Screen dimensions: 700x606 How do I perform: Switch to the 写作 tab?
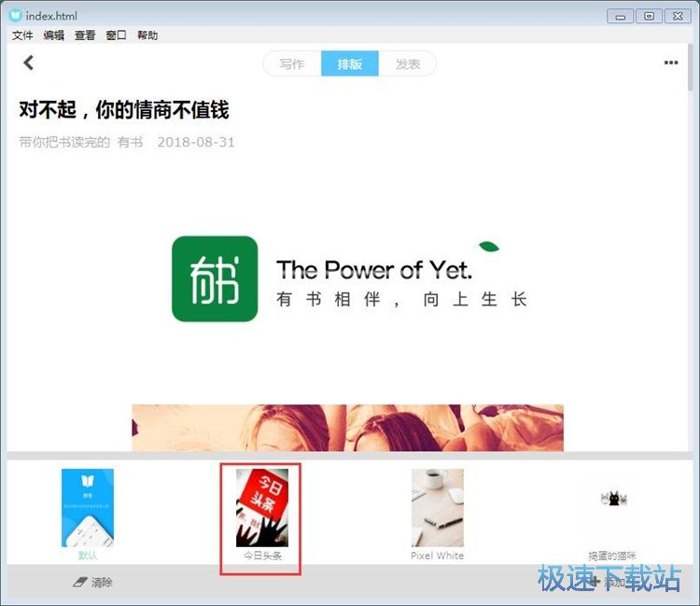(x=292, y=63)
